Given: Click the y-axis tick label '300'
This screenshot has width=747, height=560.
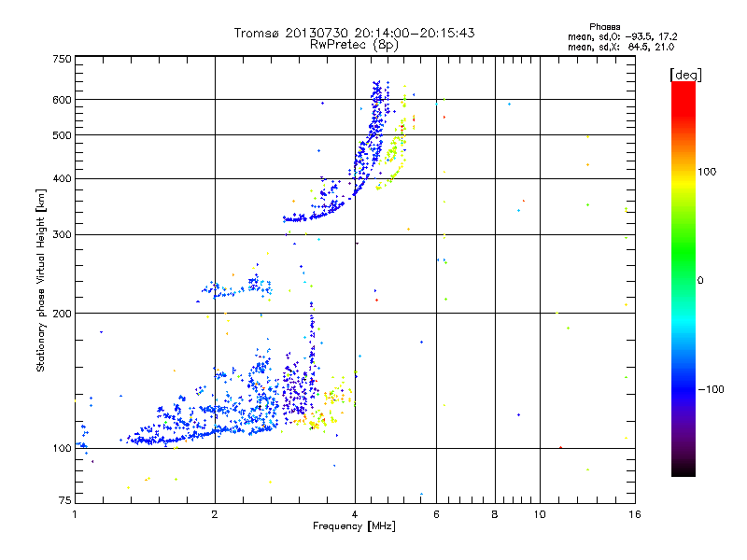Looking at the screenshot, I should (x=62, y=235).
